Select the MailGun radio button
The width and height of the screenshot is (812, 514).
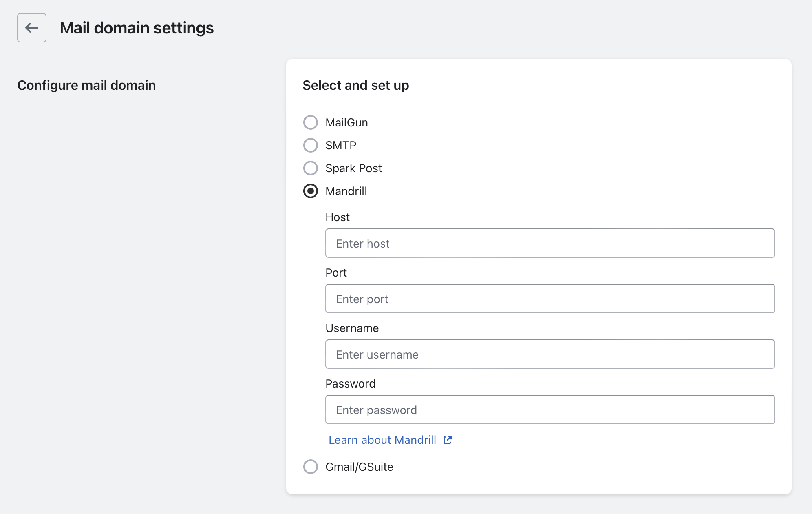point(311,122)
